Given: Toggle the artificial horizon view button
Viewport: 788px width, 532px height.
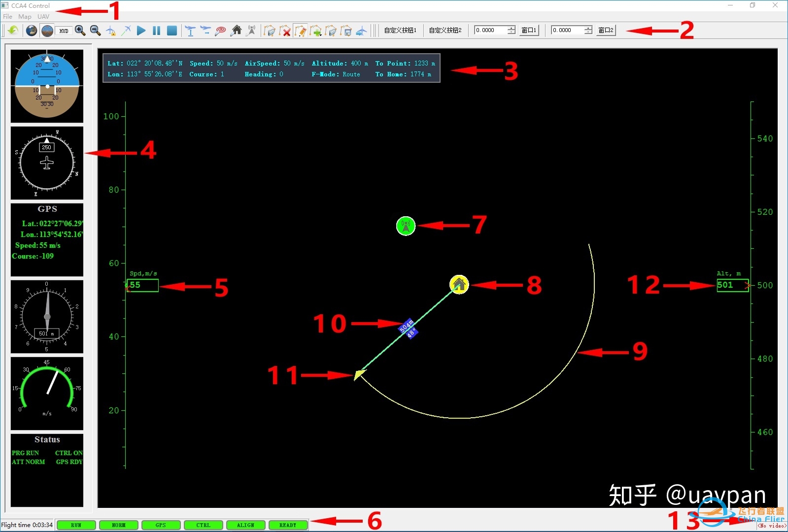Looking at the screenshot, I should pos(47,31).
